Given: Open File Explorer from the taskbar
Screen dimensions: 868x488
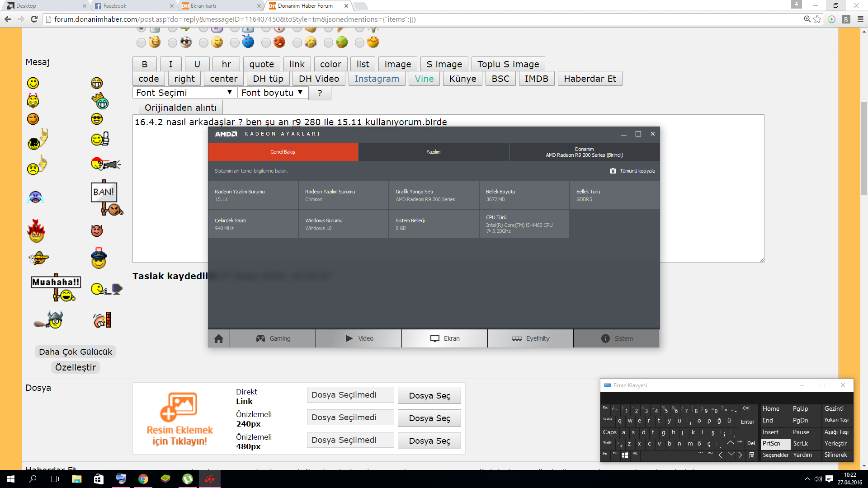Looking at the screenshot, I should [76, 479].
